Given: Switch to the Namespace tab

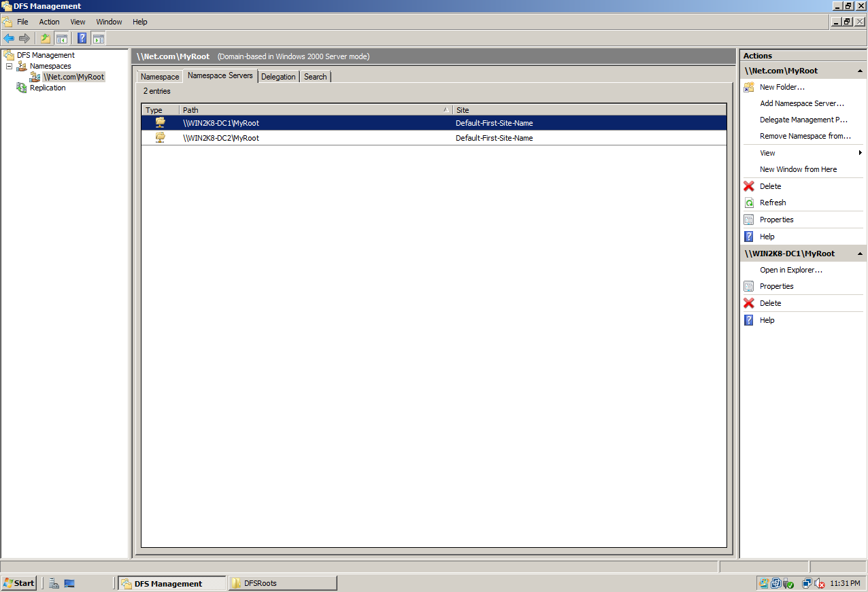Looking at the screenshot, I should click(160, 77).
